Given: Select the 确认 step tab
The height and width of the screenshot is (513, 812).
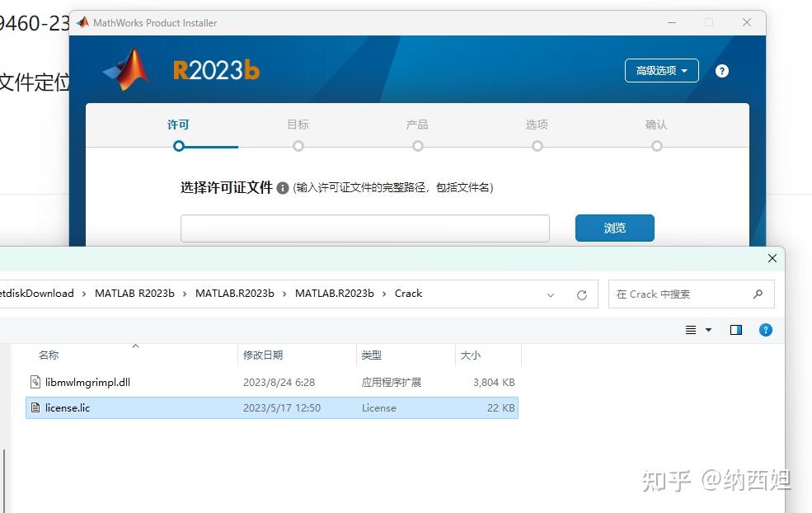Looking at the screenshot, I should (x=657, y=125).
